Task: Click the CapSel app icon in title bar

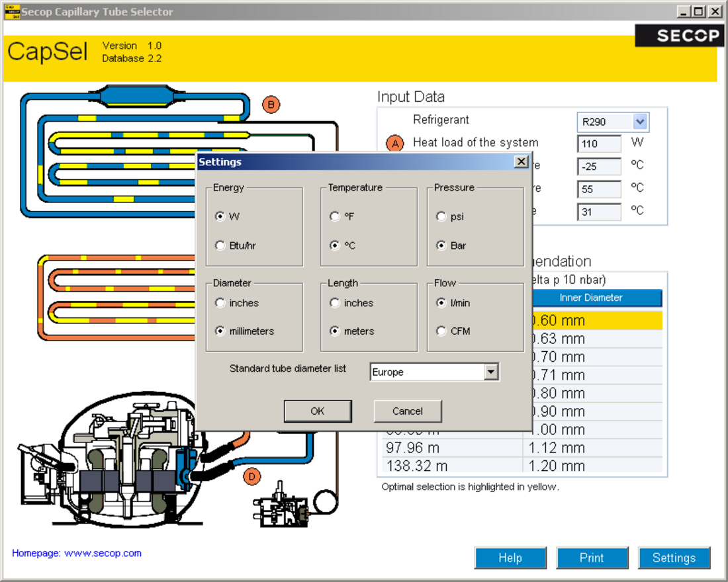Action: [12, 12]
